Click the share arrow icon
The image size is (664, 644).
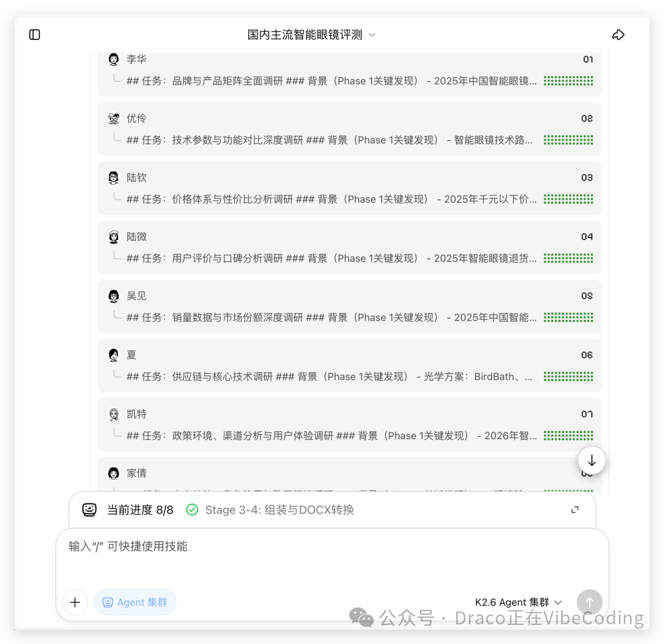(x=619, y=34)
